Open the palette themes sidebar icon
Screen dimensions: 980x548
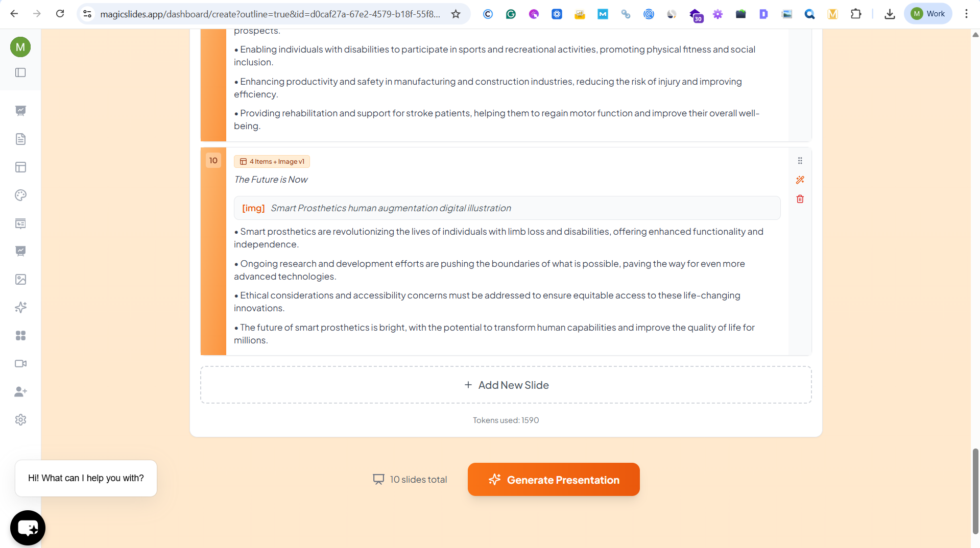[20, 195]
